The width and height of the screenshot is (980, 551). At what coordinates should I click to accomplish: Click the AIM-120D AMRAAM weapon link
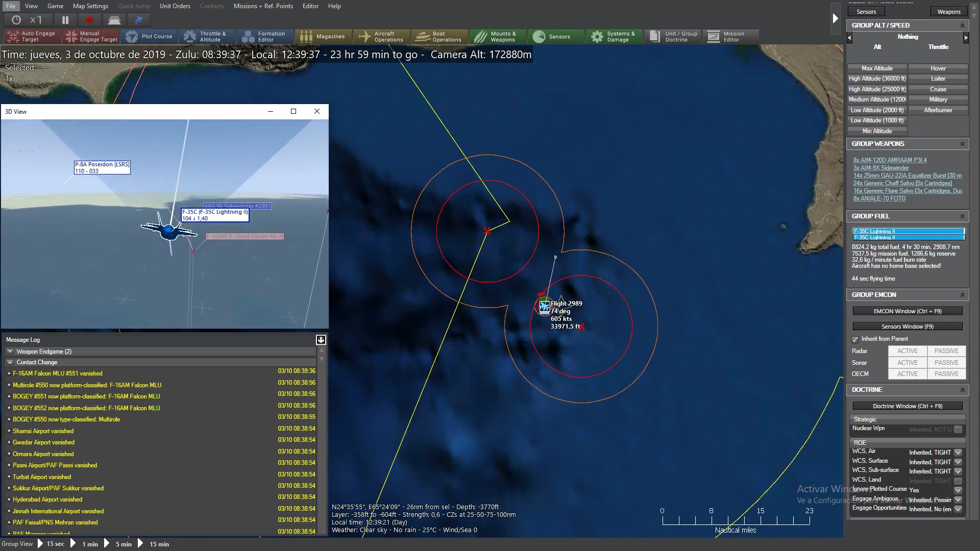coord(890,160)
